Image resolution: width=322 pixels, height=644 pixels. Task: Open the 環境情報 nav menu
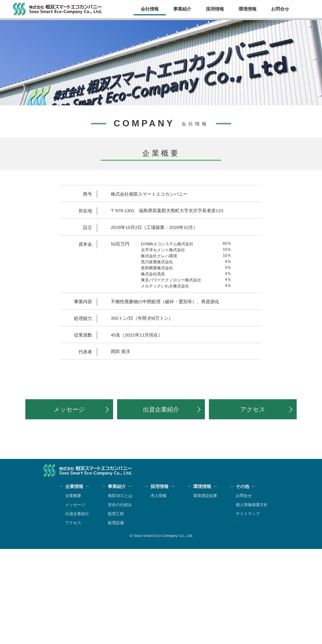pyautogui.click(x=248, y=9)
